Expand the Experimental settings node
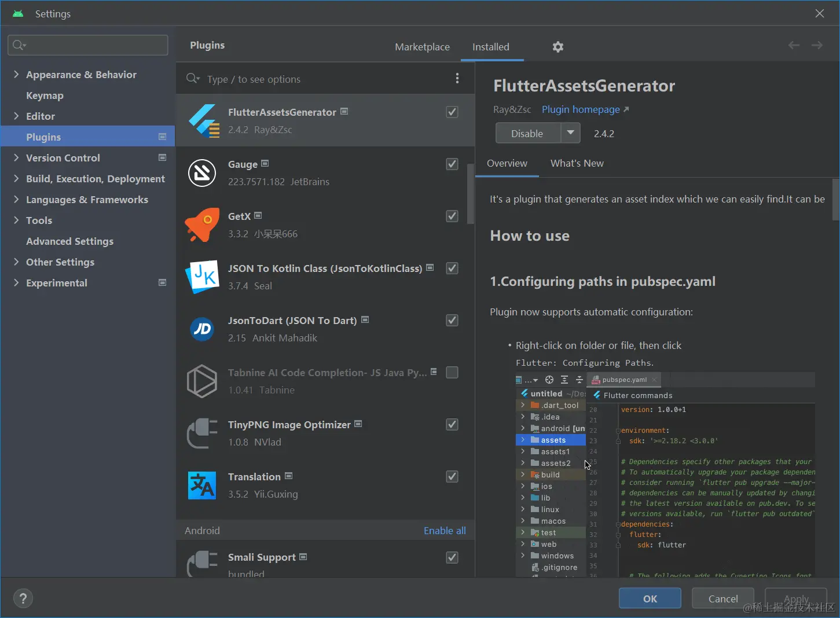The height and width of the screenshot is (618, 840). pos(16,282)
